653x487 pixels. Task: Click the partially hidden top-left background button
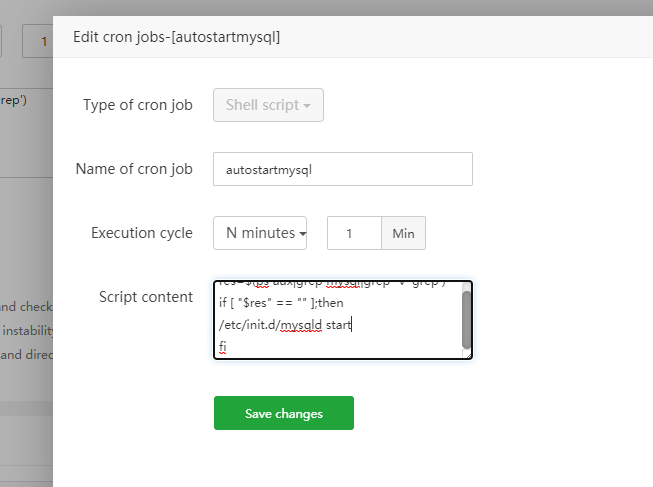3,41
